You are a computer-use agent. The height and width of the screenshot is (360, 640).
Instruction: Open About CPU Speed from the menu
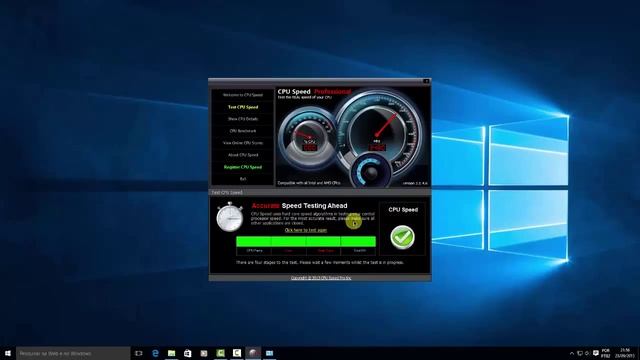(243, 155)
